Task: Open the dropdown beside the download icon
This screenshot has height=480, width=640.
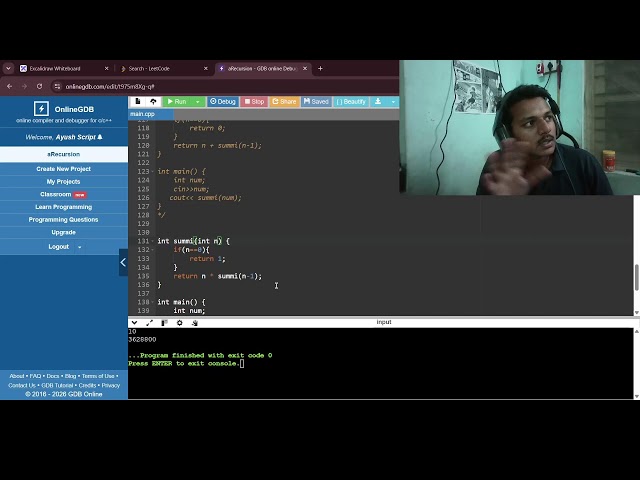Action: [x=393, y=101]
